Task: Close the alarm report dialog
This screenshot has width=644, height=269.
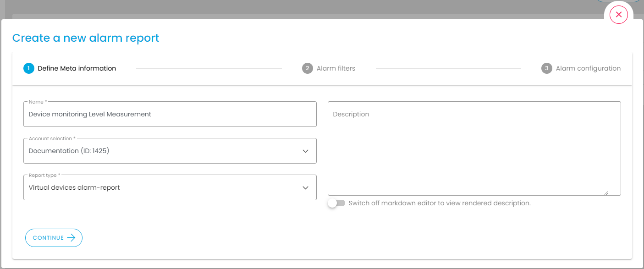Action: pos(618,15)
